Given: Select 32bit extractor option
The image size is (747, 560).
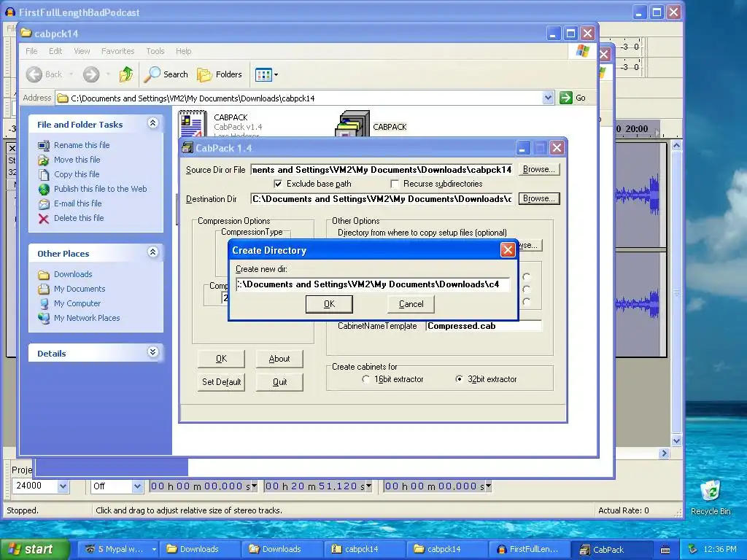Looking at the screenshot, I should 459,379.
